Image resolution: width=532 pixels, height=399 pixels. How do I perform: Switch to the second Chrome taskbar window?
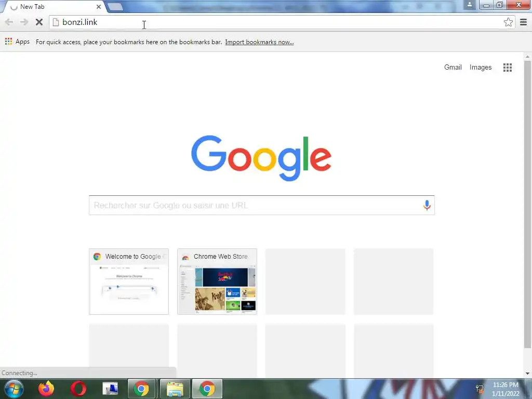207,389
